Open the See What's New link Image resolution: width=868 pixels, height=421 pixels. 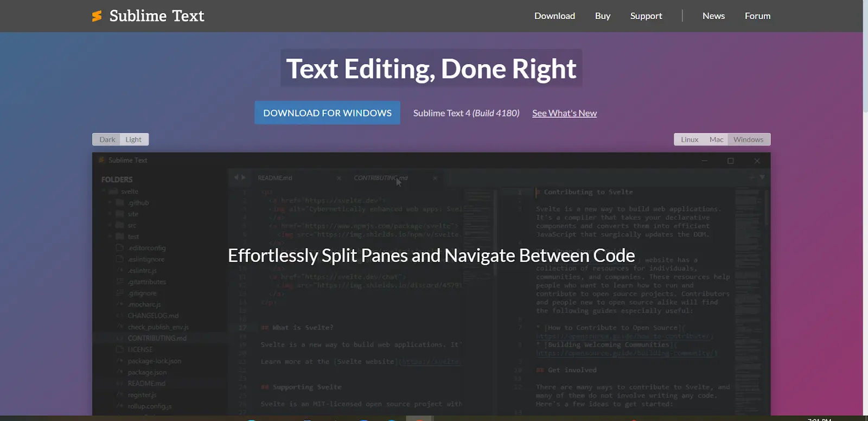click(x=564, y=113)
